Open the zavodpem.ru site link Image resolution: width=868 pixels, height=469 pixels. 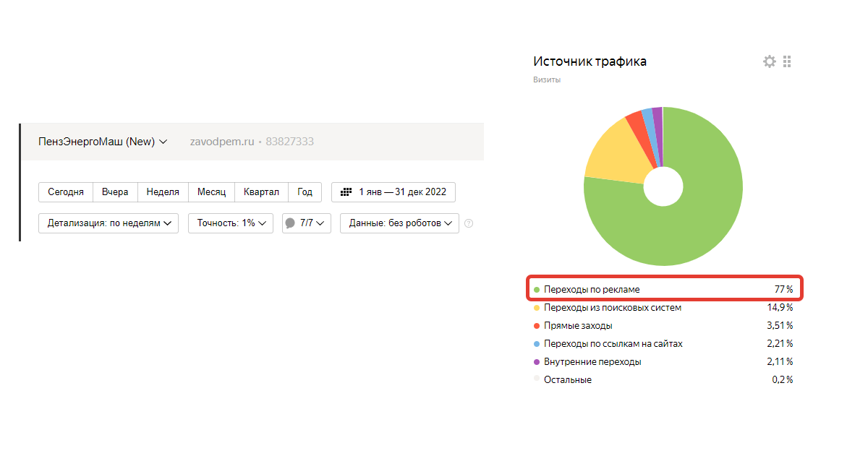(x=221, y=142)
